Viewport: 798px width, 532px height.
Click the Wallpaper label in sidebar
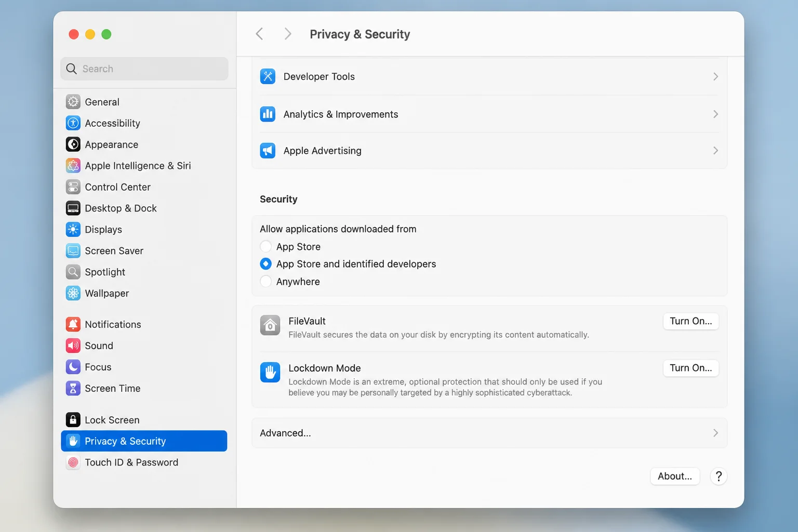coord(107,294)
